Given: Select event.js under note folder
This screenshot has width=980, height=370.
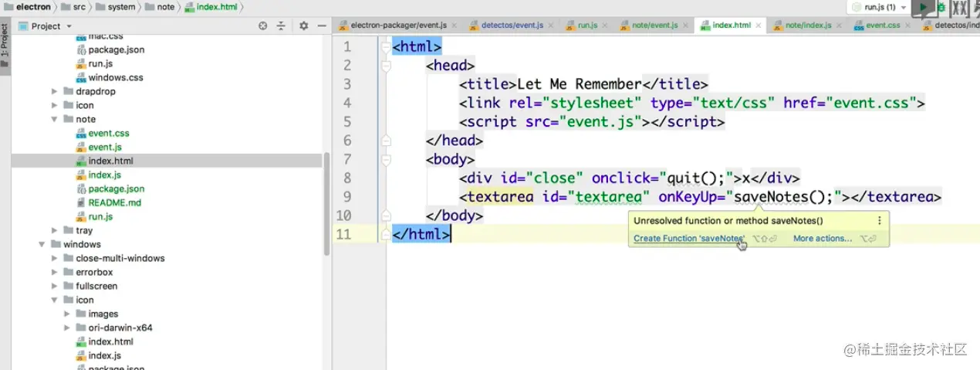Looking at the screenshot, I should (x=105, y=147).
